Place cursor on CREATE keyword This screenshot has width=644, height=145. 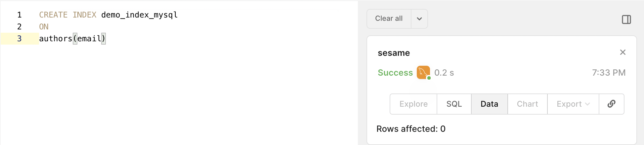[53, 15]
